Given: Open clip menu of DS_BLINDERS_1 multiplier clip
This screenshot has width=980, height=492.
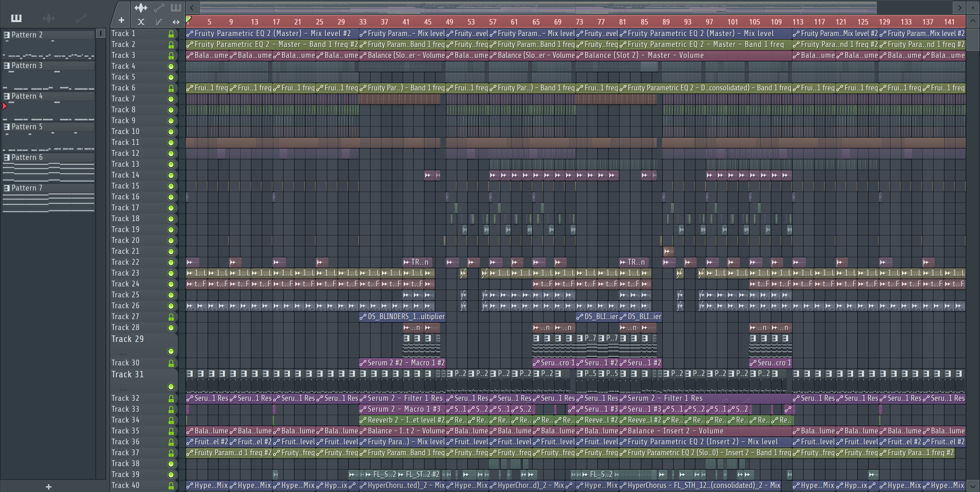Looking at the screenshot, I should (x=363, y=316).
